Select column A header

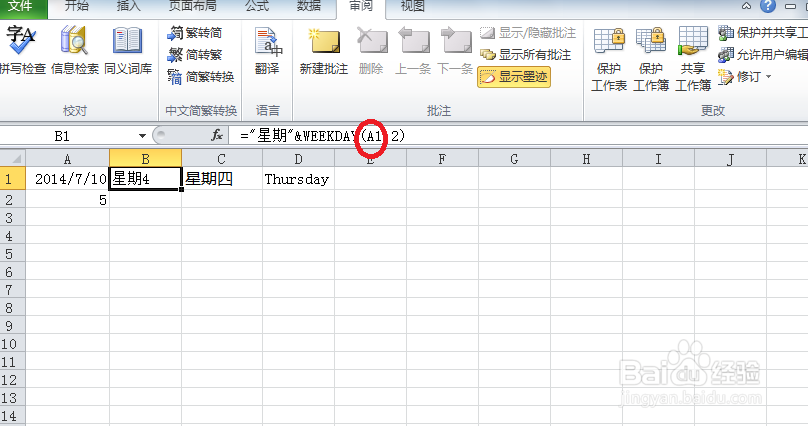[x=68, y=159]
